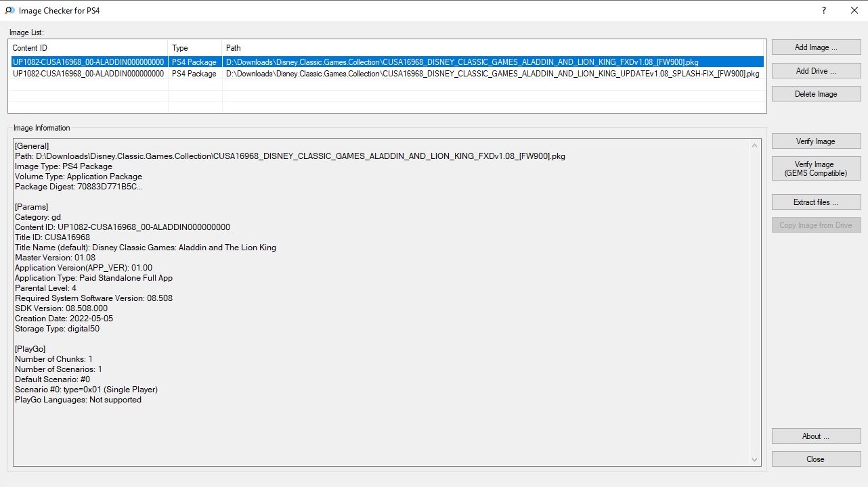This screenshot has height=487, width=868.
Task: Select the UPDATEv1.08 SPLASH-FIX package row
Action: tap(387, 74)
